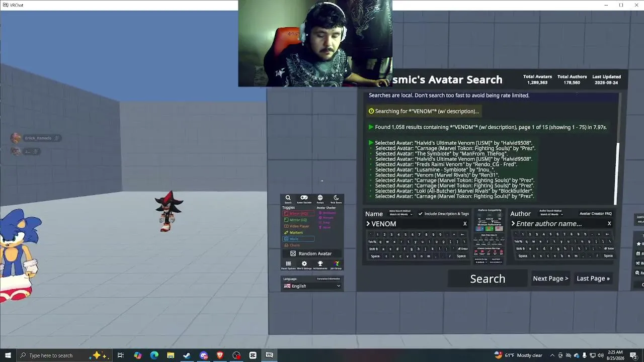Click the Translation Information link
Image resolution: width=644 pixels, height=362 pixels.
[328, 279]
